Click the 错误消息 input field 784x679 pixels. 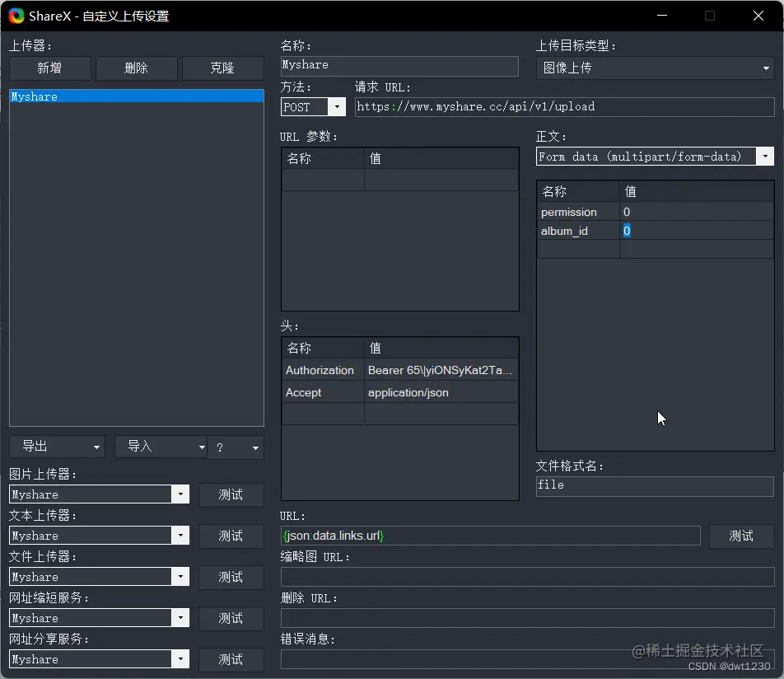click(528, 659)
